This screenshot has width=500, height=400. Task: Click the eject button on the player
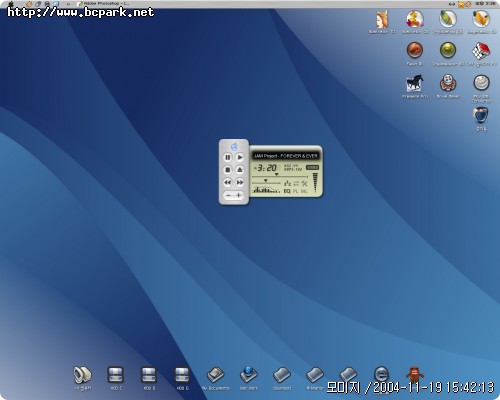[x=240, y=170]
